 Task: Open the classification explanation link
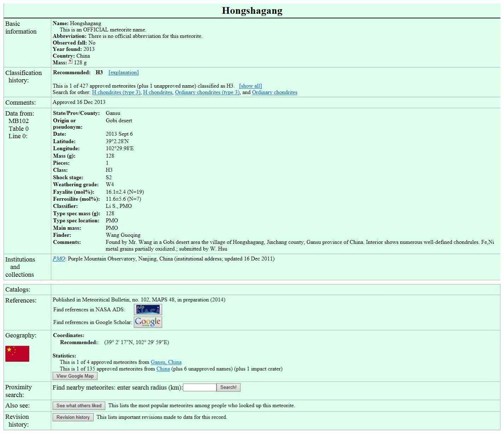coord(124,72)
